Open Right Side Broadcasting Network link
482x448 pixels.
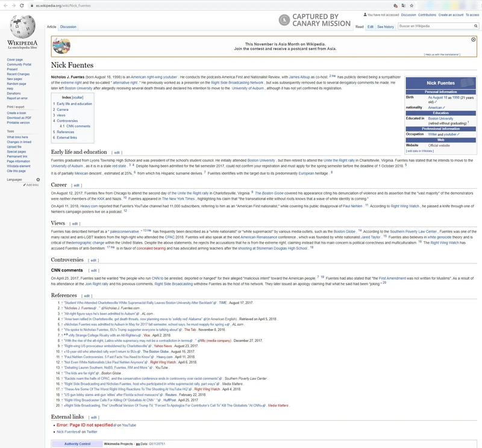237,83
